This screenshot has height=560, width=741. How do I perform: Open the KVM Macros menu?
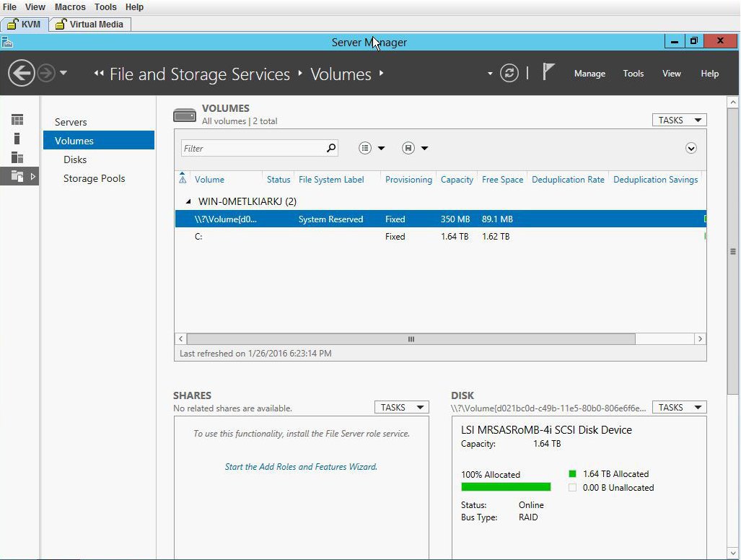click(70, 7)
